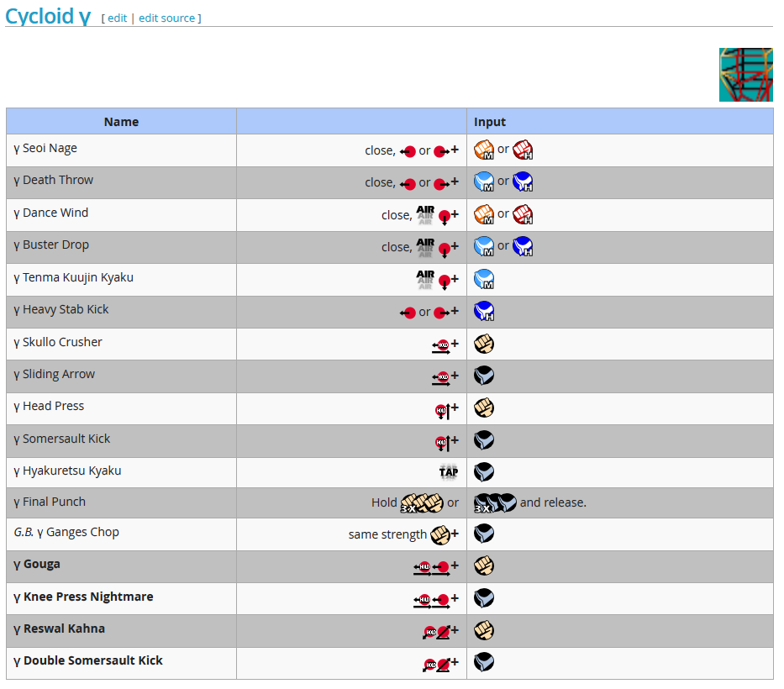Select the triple punch icon in Final Punch row

click(x=423, y=503)
